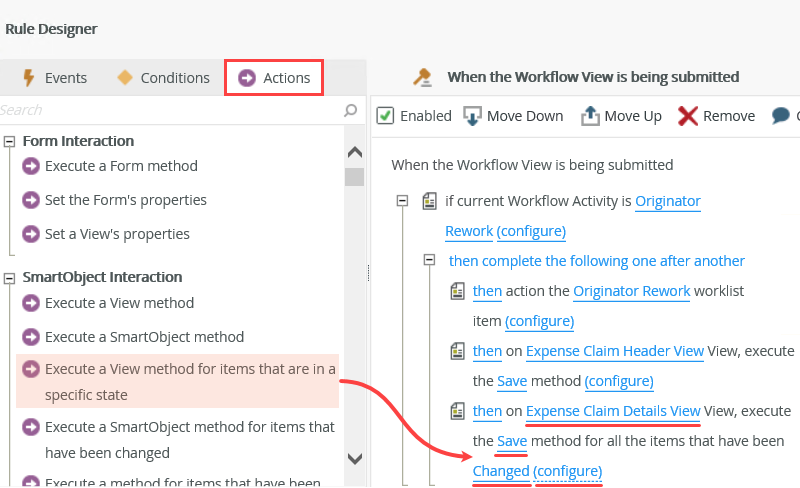800x488 pixels.
Task: Click the Originator Rework worklist item link
Action: pyautogui.click(x=631, y=291)
